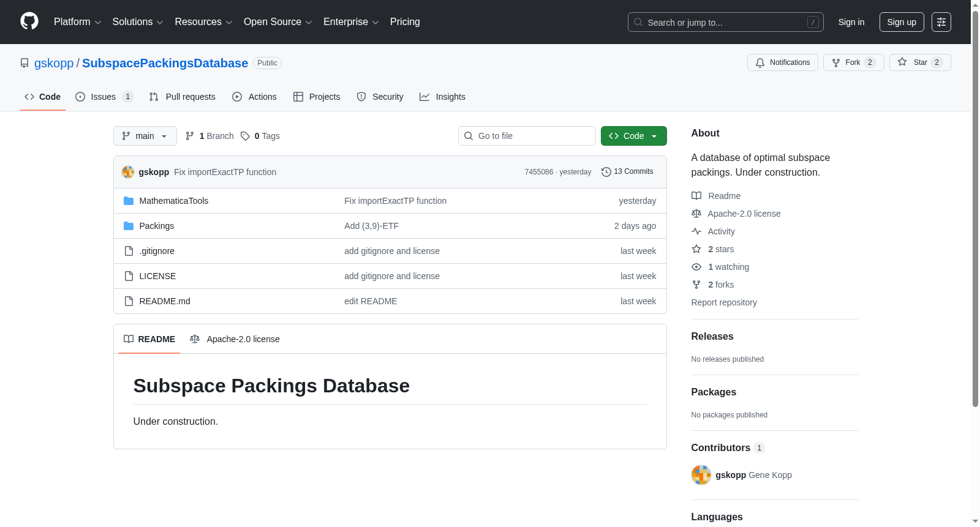Select the Apache-2.0 license tab
Viewport: 980px width, 527px height.
[x=235, y=339]
